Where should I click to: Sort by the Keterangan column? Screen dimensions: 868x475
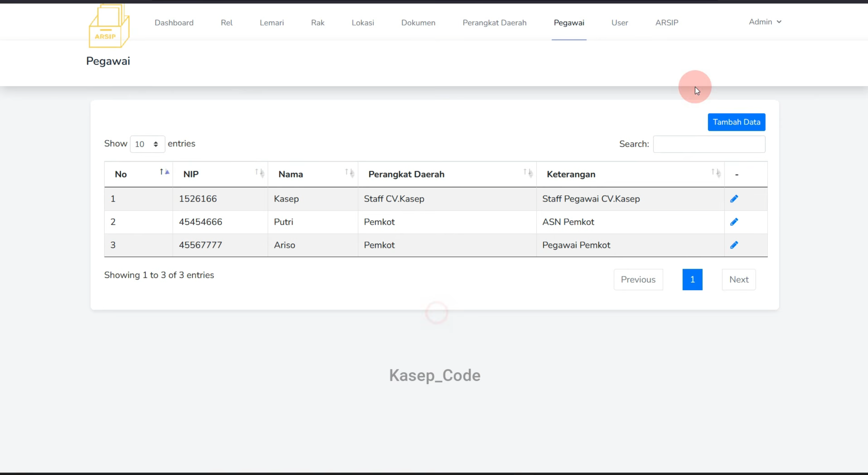coord(630,174)
